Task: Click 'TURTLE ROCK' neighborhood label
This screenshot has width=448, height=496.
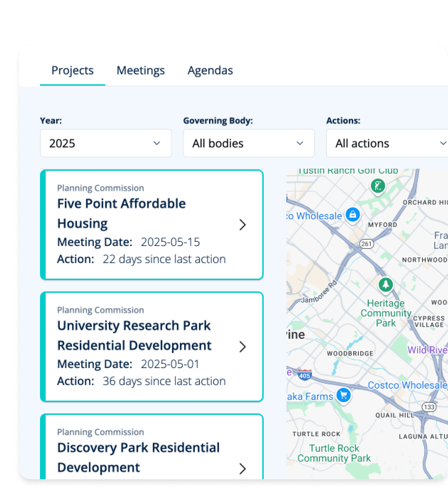Action: [316, 434]
